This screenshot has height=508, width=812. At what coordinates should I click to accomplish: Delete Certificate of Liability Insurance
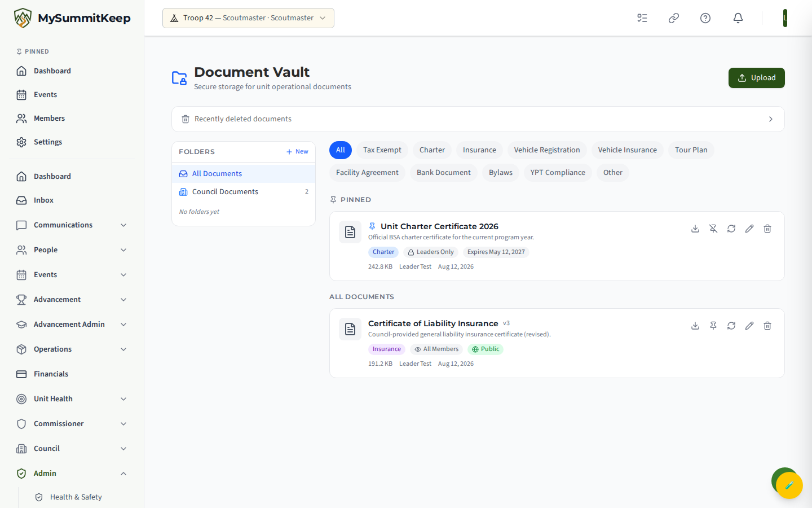(767, 326)
